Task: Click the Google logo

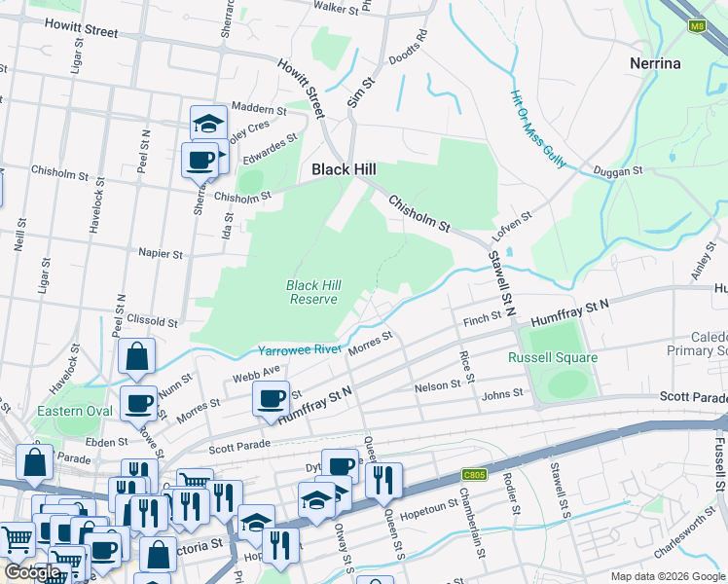Action: [x=31, y=572]
